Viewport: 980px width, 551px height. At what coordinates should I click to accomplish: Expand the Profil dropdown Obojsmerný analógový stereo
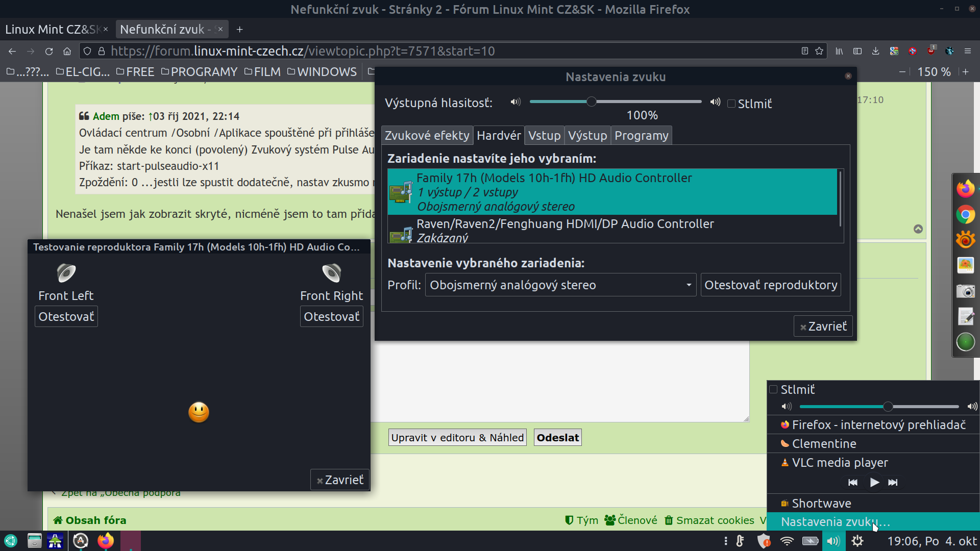(x=560, y=285)
